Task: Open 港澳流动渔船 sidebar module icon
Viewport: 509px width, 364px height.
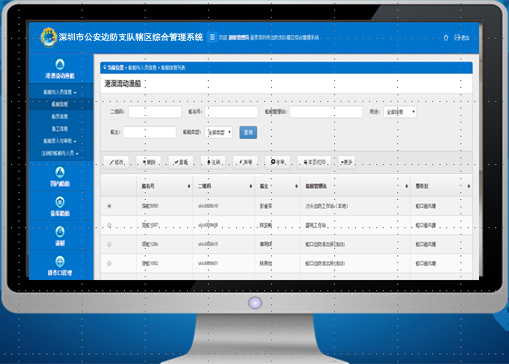Action: [x=60, y=64]
